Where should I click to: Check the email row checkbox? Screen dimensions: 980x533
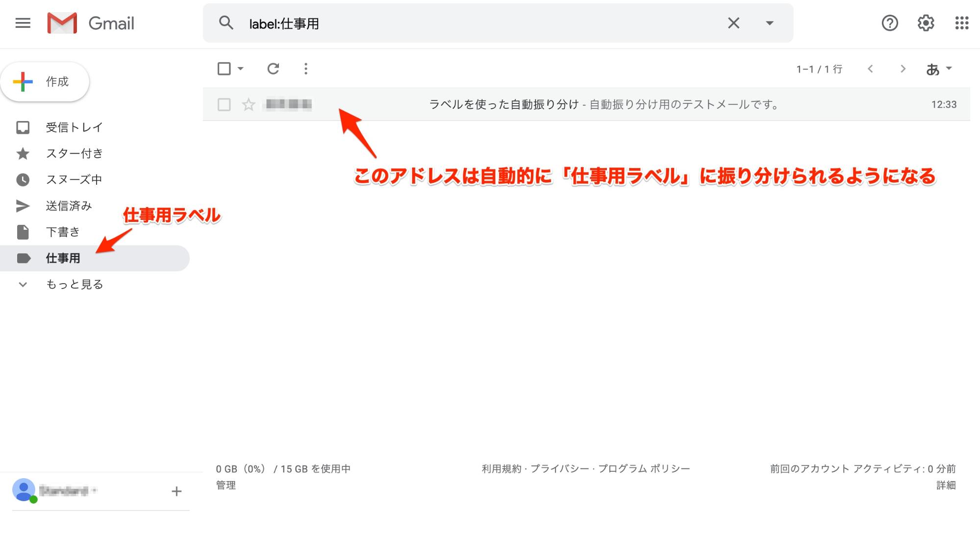[x=224, y=104]
